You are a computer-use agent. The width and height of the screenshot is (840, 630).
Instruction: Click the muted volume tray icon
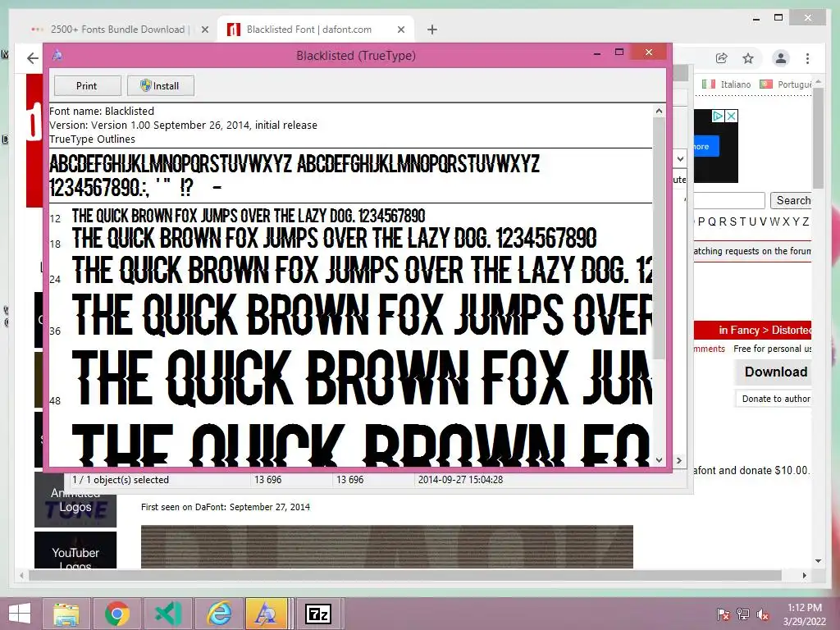pyautogui.click(x=763, y=614)
